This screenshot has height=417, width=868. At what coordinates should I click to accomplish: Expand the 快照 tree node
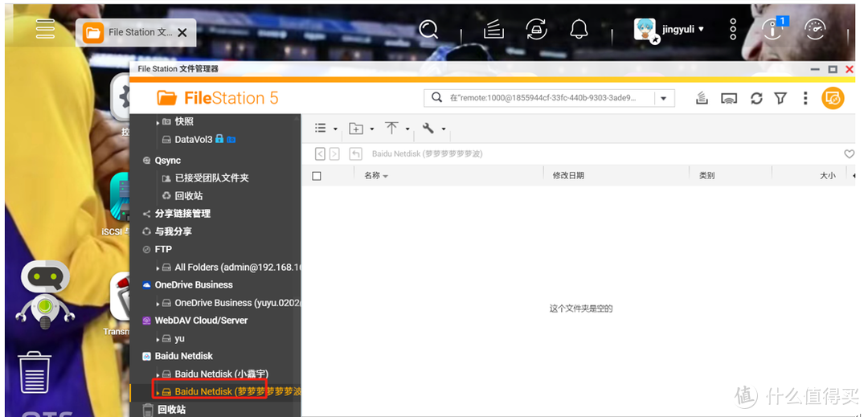[158, 122]
